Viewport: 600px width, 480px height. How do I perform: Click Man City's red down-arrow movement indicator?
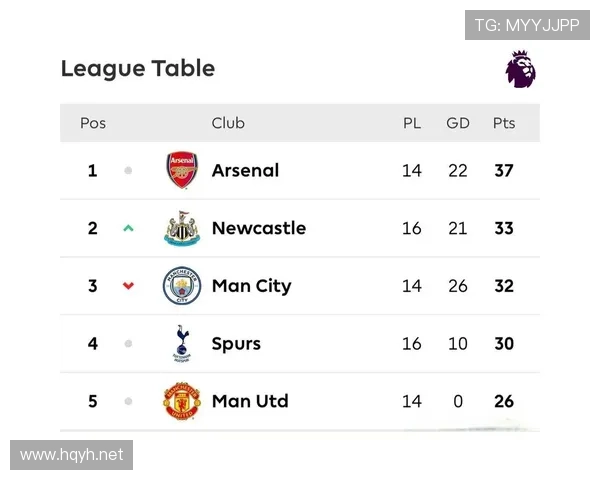[128, 286]
